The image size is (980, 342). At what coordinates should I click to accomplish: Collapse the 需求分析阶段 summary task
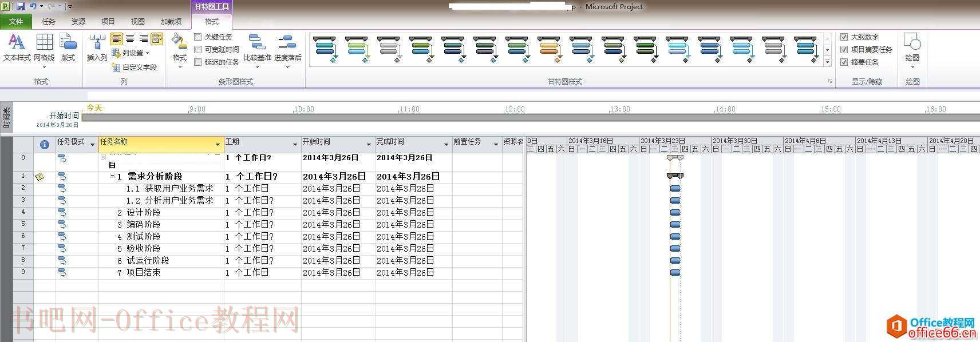coord(113,176)
